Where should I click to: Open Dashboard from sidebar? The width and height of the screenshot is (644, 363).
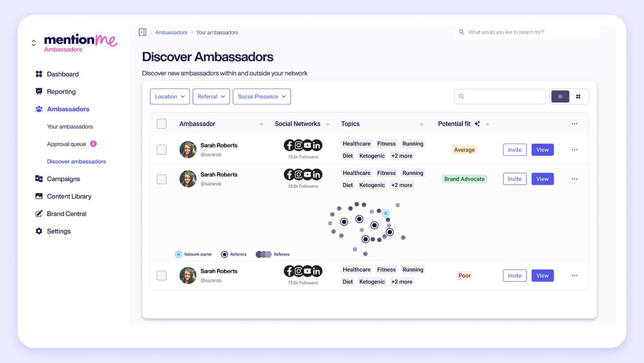click(63, 74)
